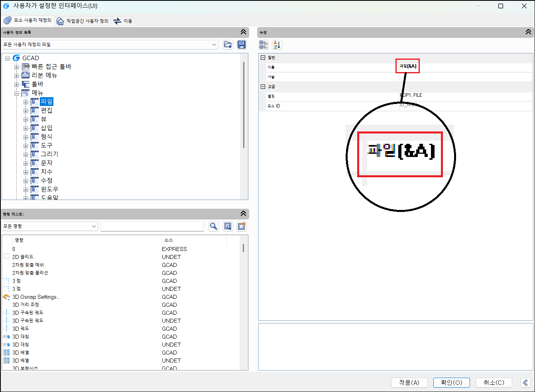Click the 빠른 접근 툴바 node icon
535x392 pixels.
[26, 67]
